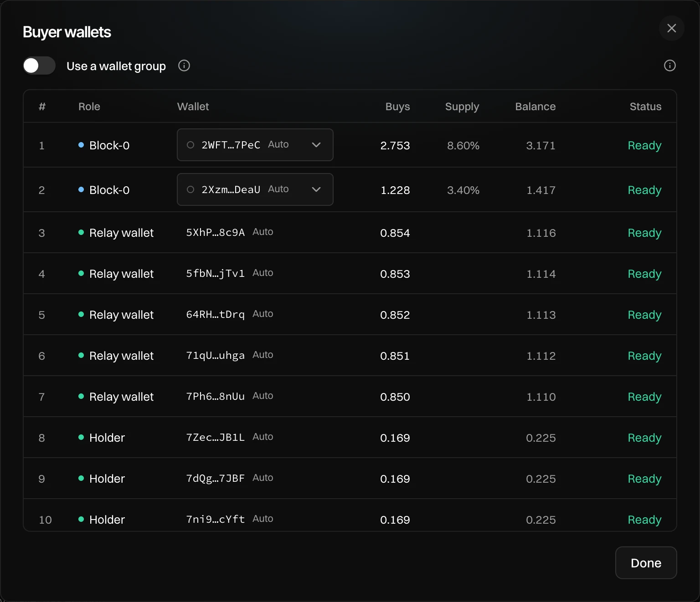Click wallet address 5XhP…8c9A

[x=215, y=232]
